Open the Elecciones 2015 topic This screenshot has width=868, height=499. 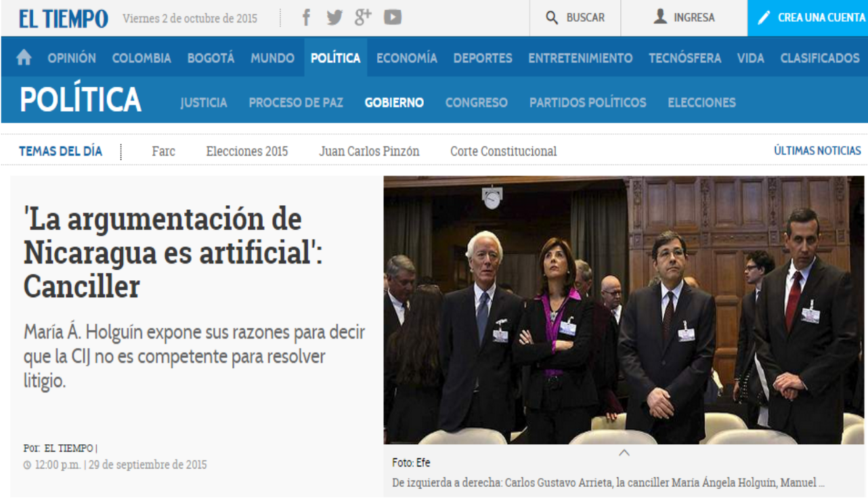pyautogui.click(x=247, y=152)
